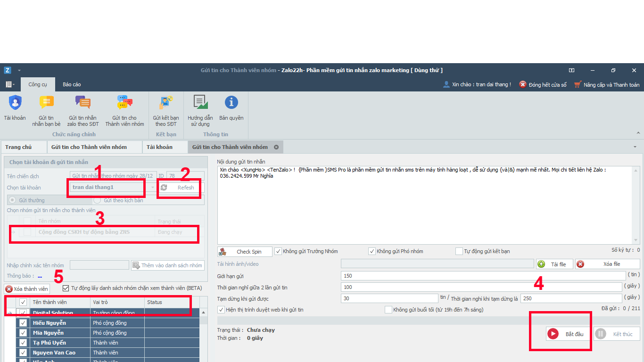Click Tải file upload button
The height and width of the screenshot is (362, 644).
554,264
